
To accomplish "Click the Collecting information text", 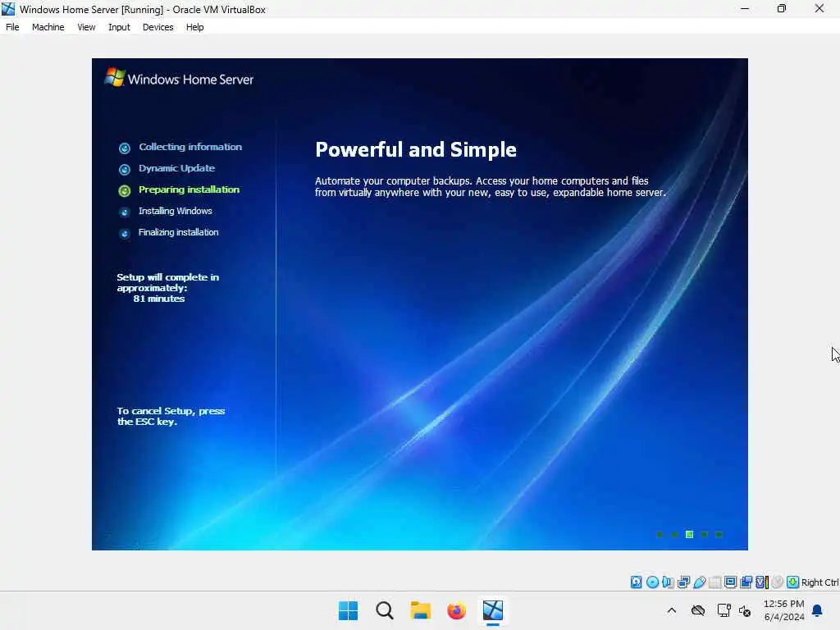I will tap(190, 147).
